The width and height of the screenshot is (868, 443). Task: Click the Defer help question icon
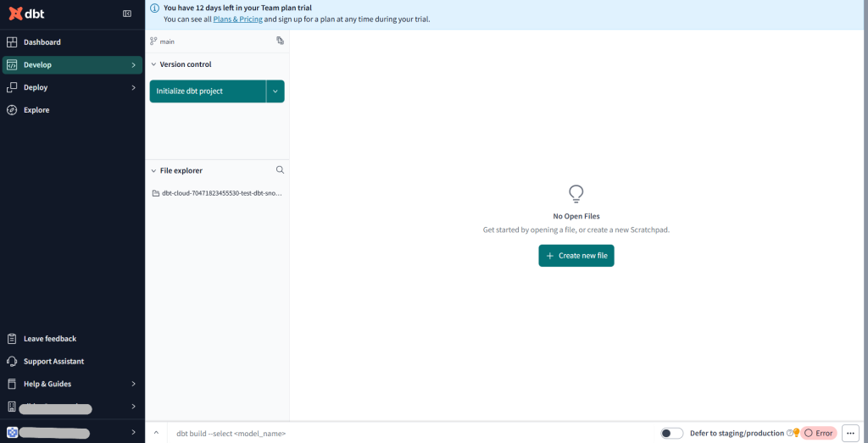(789, 433)
